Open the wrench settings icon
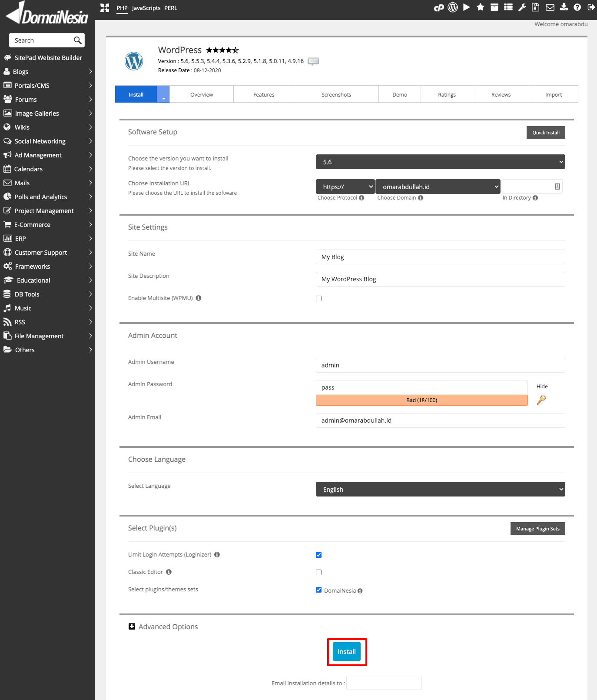This screenshot has width=597, height=700. click(522, 7)
